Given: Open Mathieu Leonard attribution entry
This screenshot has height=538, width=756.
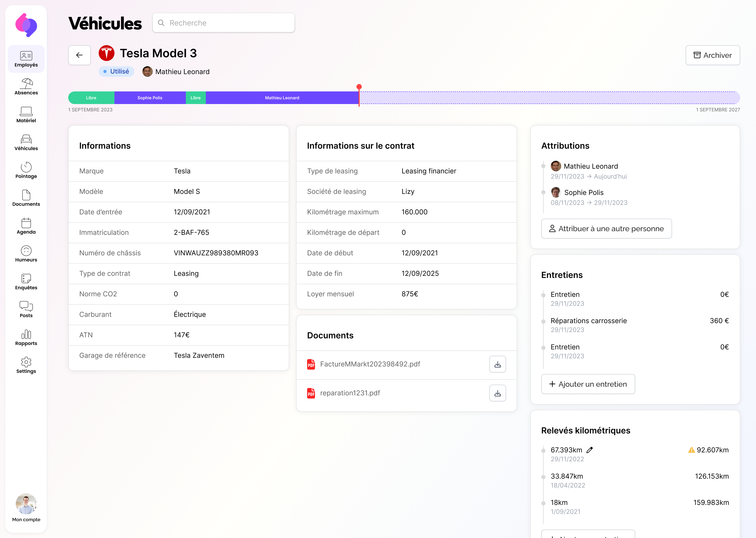Looking at the screenshot, I should click(x=589, y=171).
